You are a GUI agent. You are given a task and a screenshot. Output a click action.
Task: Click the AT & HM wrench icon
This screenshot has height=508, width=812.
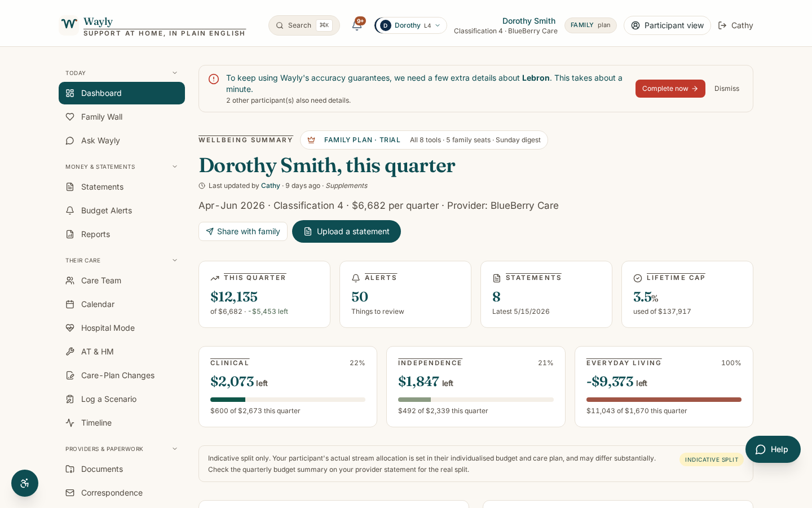pyautogui.click(x=70, y=352)
